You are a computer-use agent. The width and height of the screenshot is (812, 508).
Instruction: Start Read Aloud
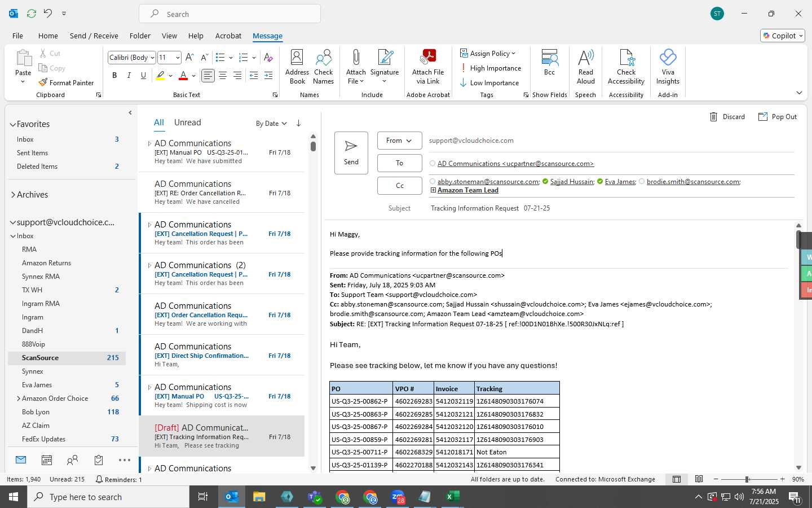[586, 67]
